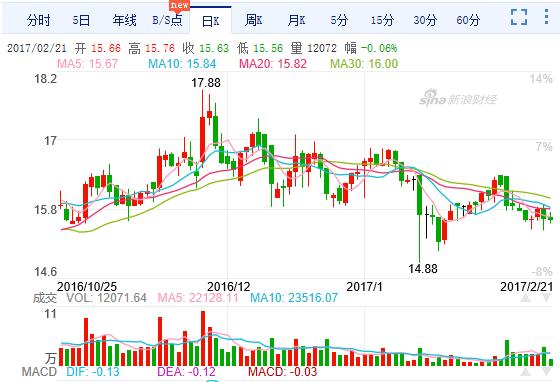Viewport: 560px width, 382px height.
Task: Click the tallest red volume bar
Action: [203, 338]
